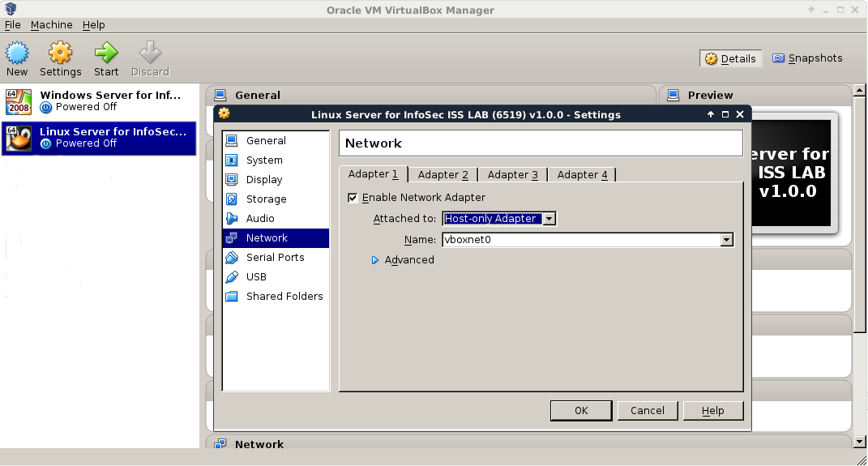Open the System settings category
The width and height of the screenshot is (868, 466).
click(276, 160)
